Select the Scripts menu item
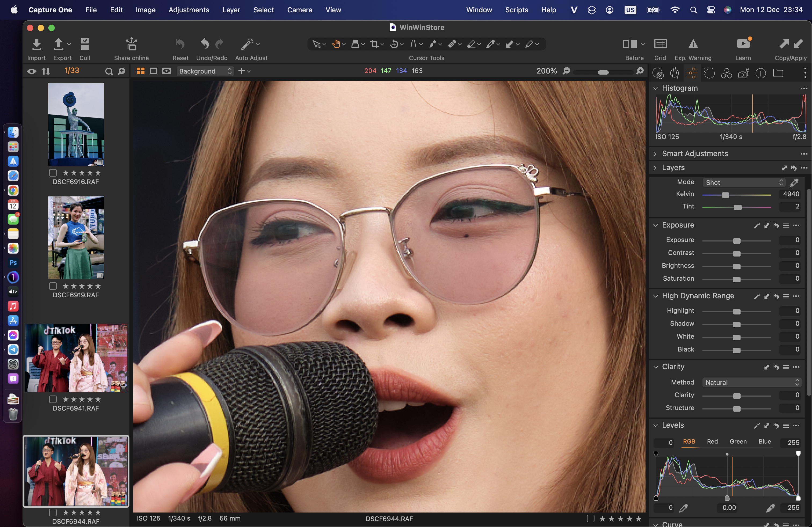The height and width of the screenshot is (527, 812). 516,10
